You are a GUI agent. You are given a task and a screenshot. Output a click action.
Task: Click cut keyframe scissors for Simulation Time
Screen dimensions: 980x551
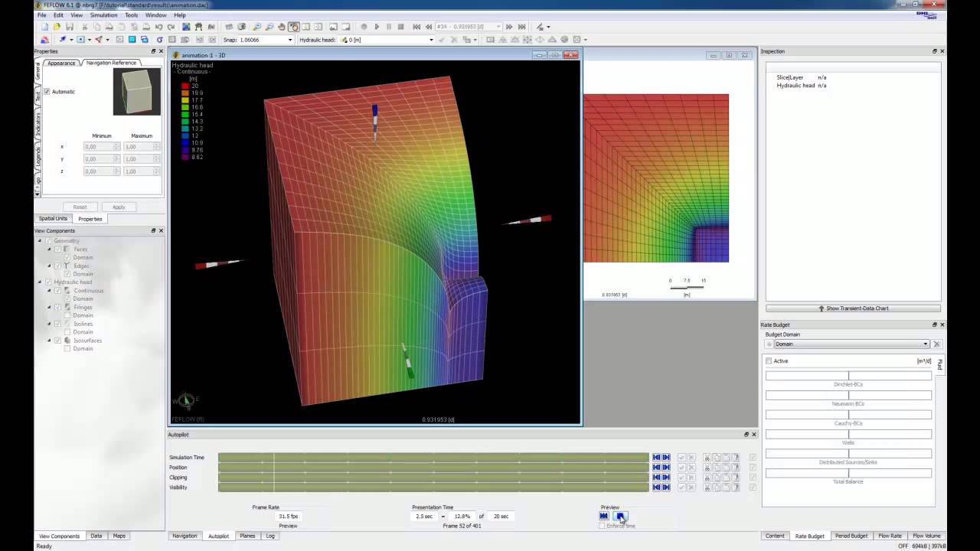(707, 458)
